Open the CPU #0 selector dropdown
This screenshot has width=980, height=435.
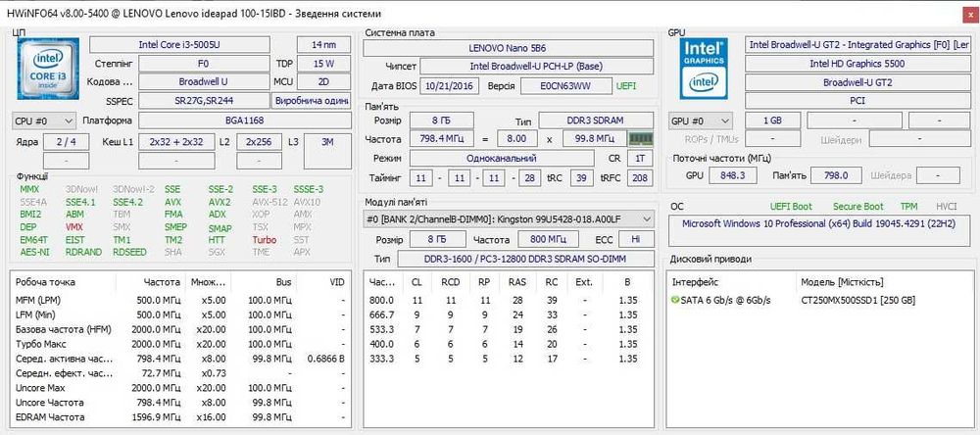click(x=44, y=121)
